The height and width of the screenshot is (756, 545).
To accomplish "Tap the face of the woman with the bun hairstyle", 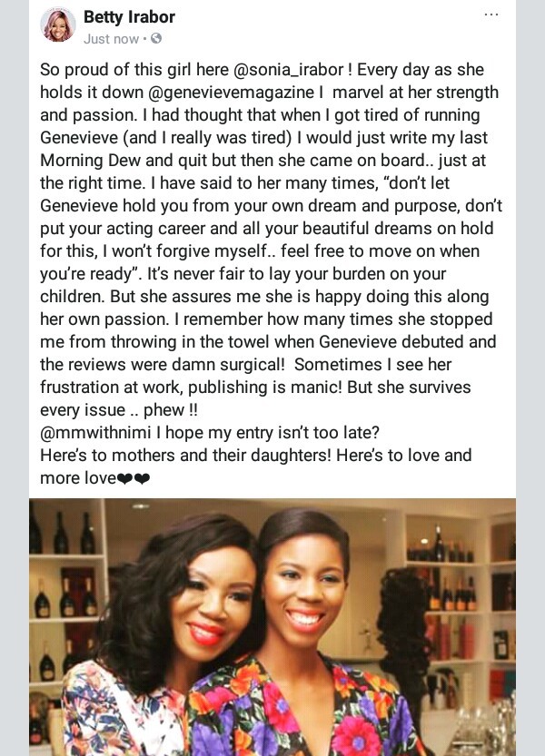I will click(x=305, y=584).
